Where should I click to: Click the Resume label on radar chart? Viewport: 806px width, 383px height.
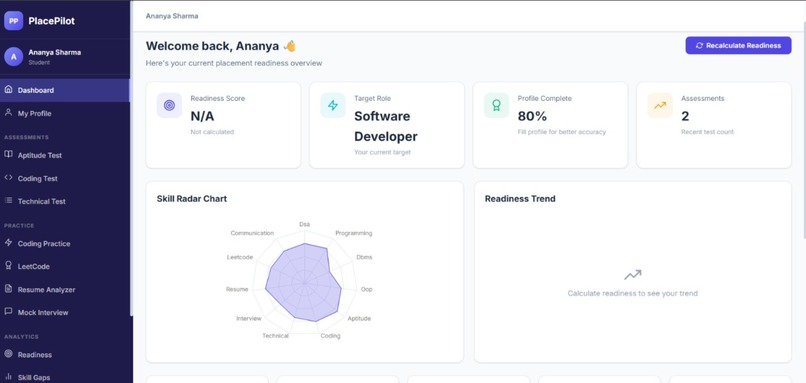click(x=237, y=289)
